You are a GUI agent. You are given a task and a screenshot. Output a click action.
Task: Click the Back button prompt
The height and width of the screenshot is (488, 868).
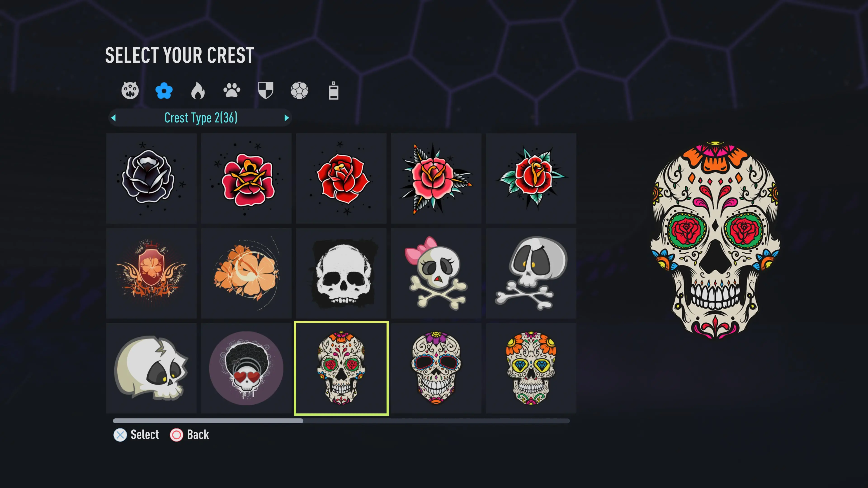tap(189, 435)
